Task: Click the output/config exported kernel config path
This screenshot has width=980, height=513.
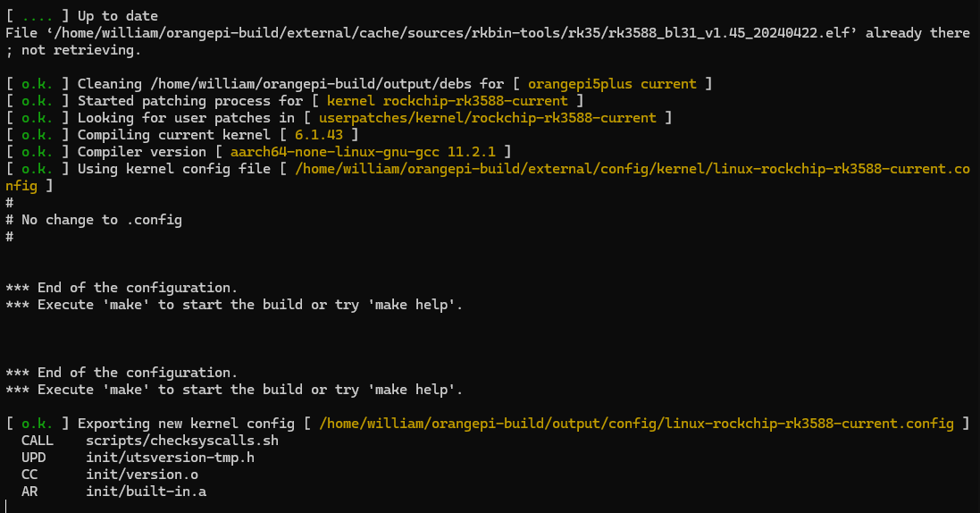Action: [636, 424]
